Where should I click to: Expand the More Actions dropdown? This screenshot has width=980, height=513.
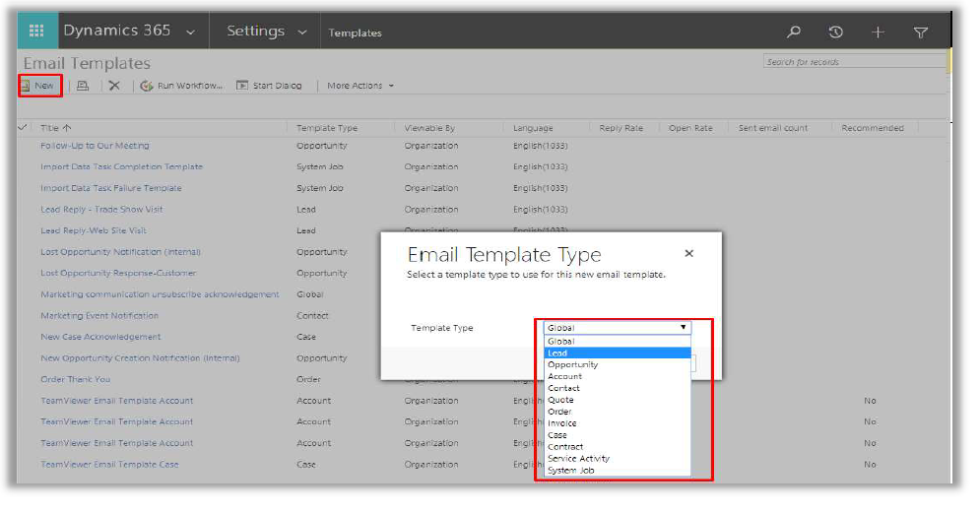click(359, 86)
